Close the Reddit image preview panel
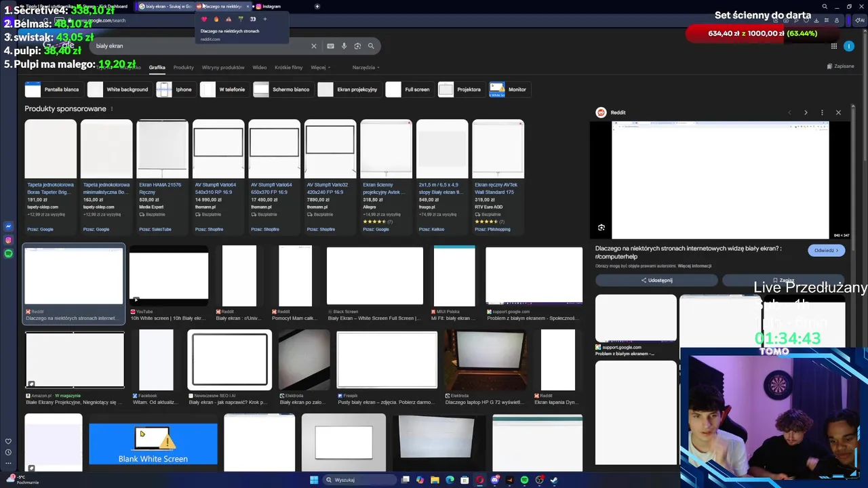The width and height of the screenshot is (868, 488). click(838, 113)
